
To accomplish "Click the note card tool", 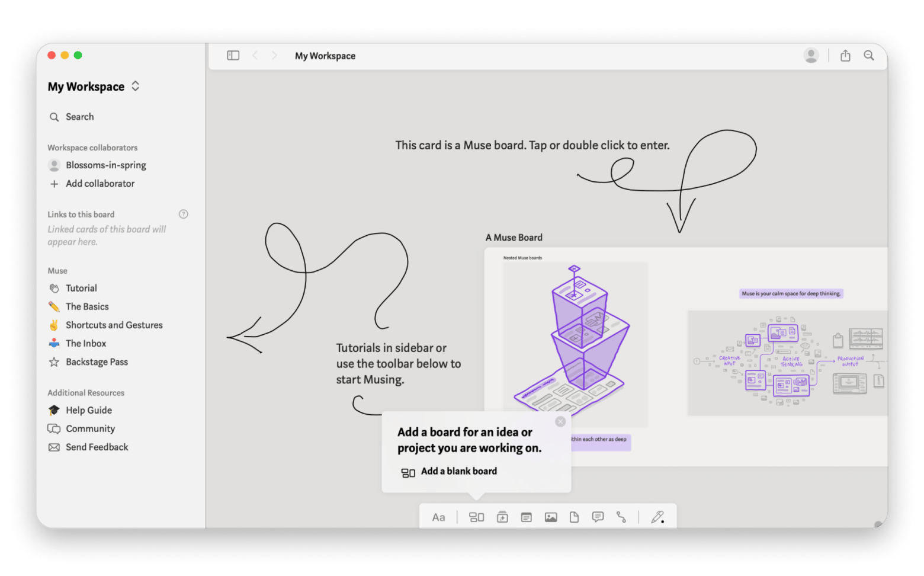I will [527, 517].
